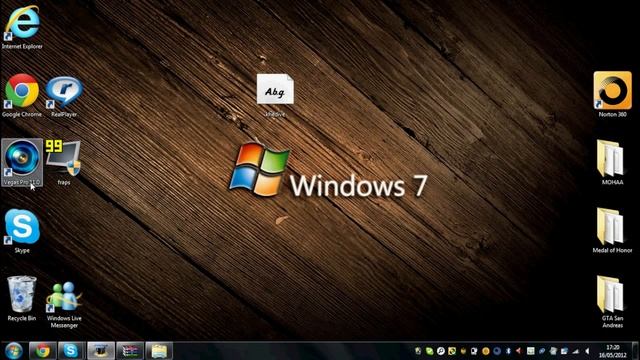The height and width of the screenshot is (360, 640).
Task: Switch to Chrome on the taskbar
Action: [x=42, y=351]
